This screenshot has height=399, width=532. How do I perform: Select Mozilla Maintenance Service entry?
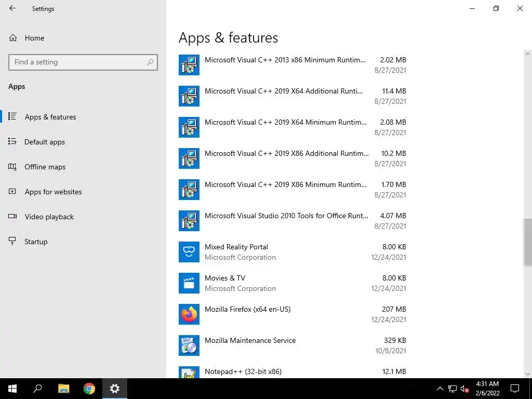[292, 345]
